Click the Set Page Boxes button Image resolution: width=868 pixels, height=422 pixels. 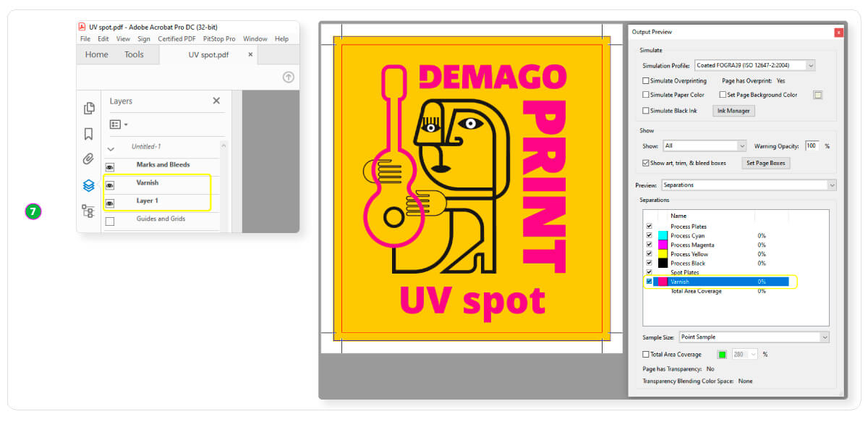pyautogui.click(x=765, y=164)
